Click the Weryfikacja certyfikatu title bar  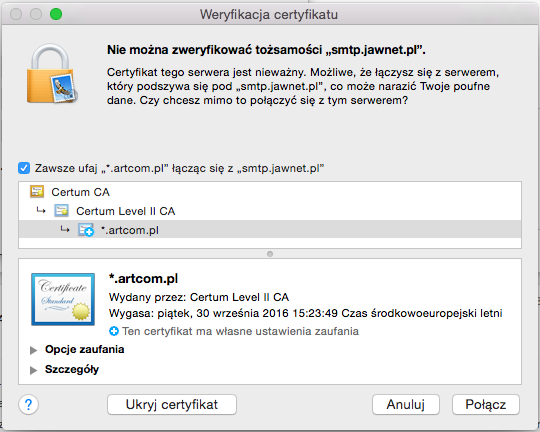(x=269, y=14)
